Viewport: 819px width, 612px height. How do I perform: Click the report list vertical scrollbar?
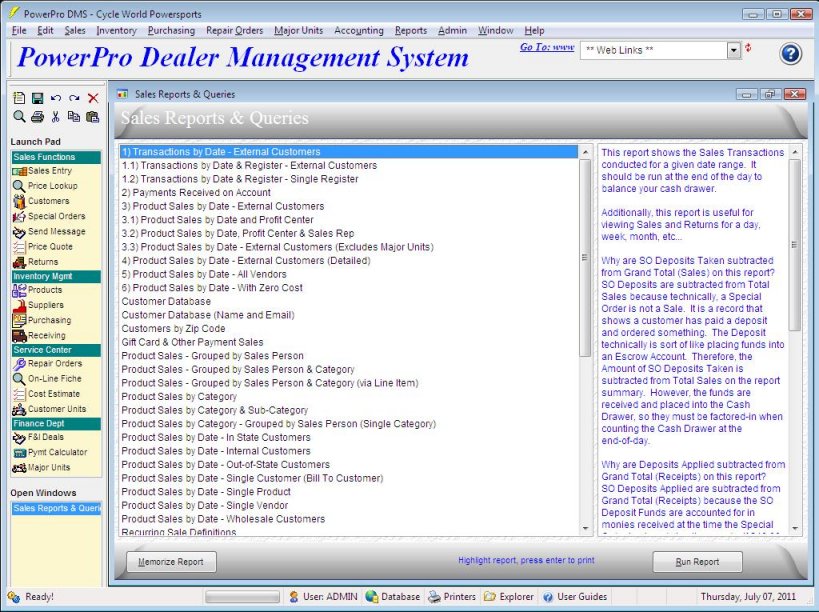585,340
